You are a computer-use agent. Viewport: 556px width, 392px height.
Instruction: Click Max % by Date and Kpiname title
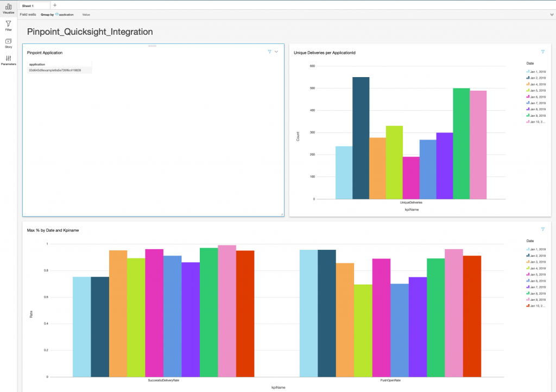click(x=53, y=230)
